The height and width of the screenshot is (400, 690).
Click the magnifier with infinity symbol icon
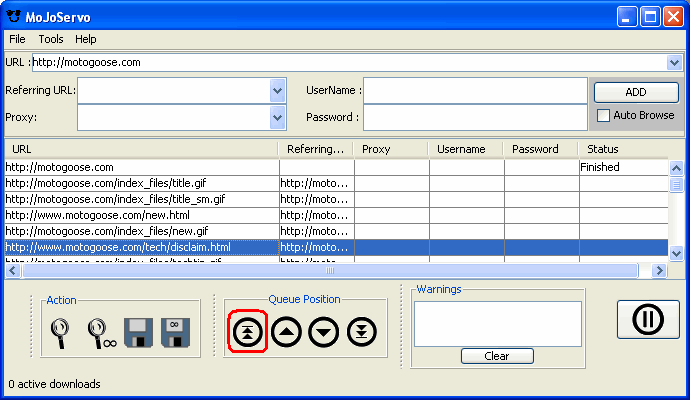click(x=102, y=334)
